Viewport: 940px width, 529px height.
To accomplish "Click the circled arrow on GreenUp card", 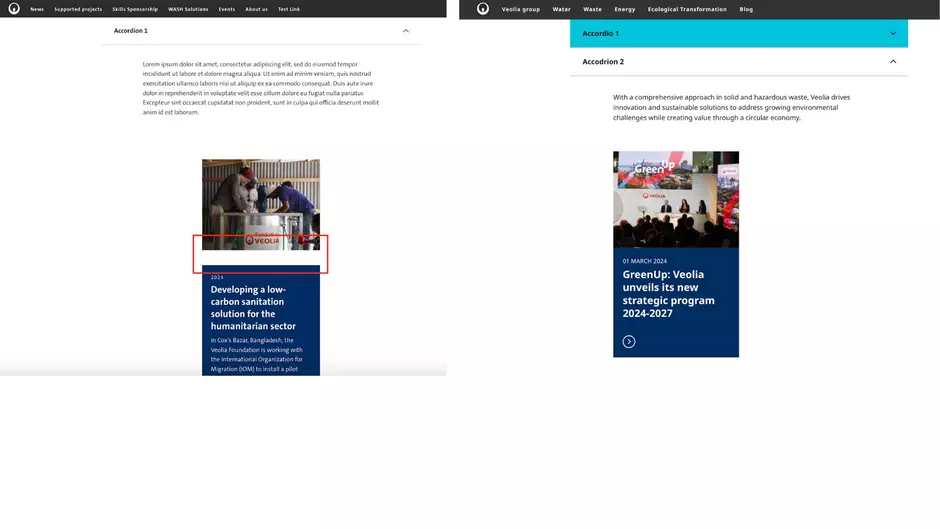I will click(x=629, y=342).
